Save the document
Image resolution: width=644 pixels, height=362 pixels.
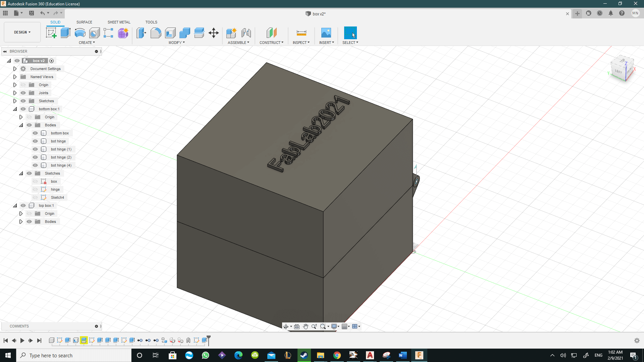32,13
